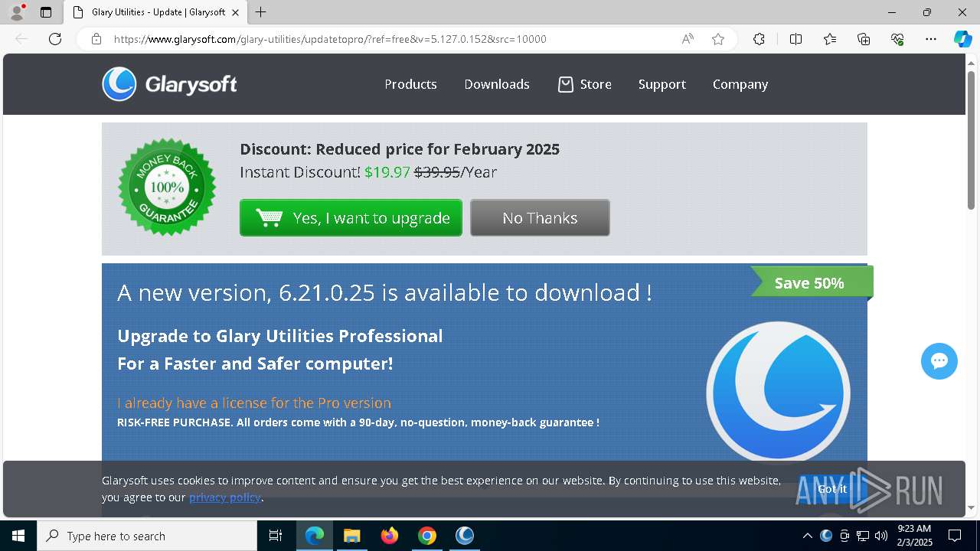Open Extensions puzzle icon

coord(759,39)
